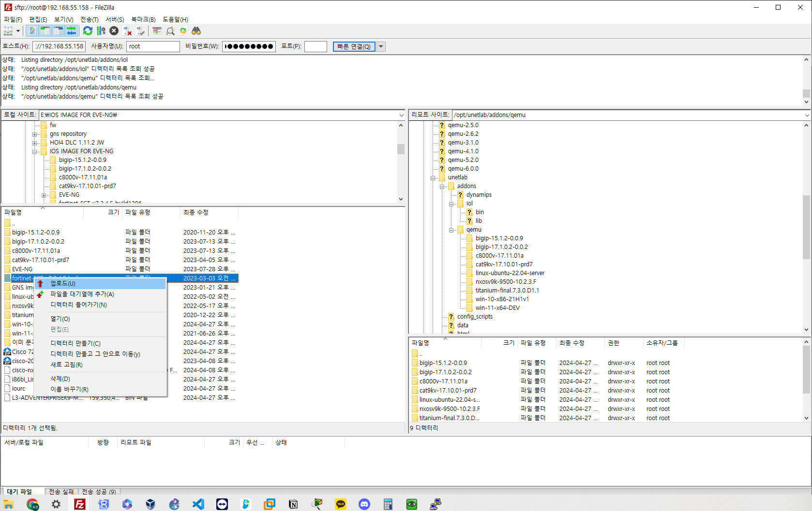Select cat9kv-17.10.01-prd7 in remote file list
This screenshot has height=511, width=812.
448,391
